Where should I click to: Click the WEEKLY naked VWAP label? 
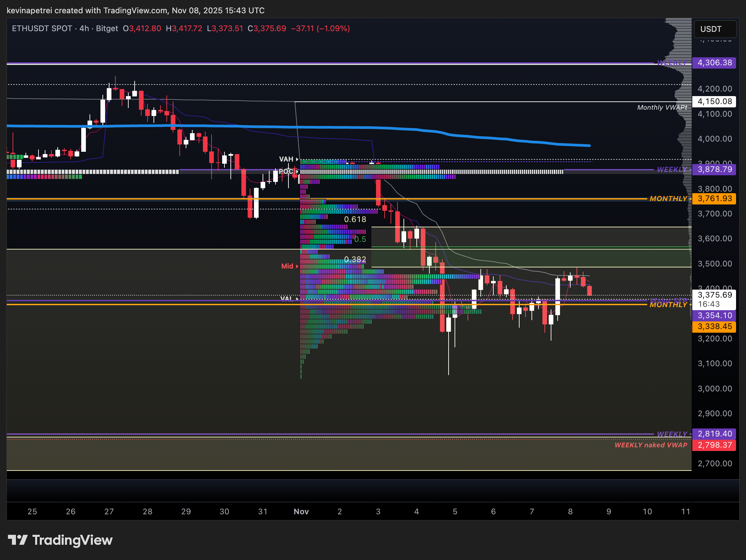pos(651,445)
